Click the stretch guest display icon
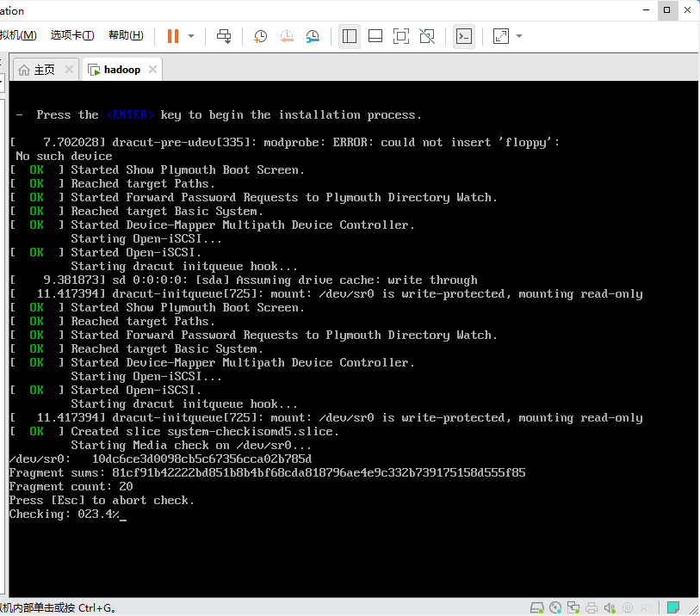The image size is (700, 616). tap(501, 36)
